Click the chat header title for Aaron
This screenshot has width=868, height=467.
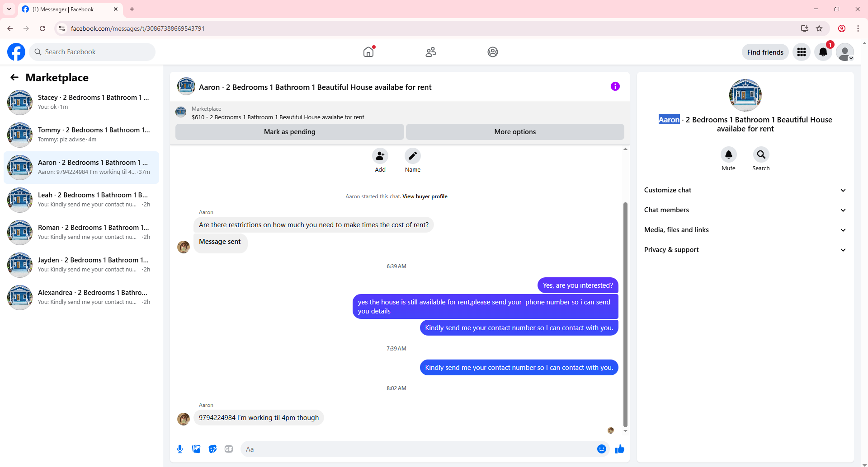click(315, 87)
